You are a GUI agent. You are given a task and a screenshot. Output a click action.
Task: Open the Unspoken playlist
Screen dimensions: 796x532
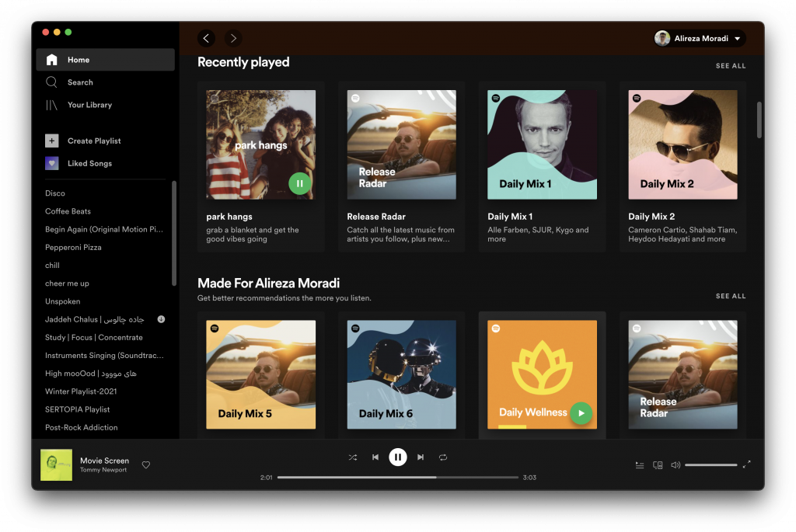62,301
